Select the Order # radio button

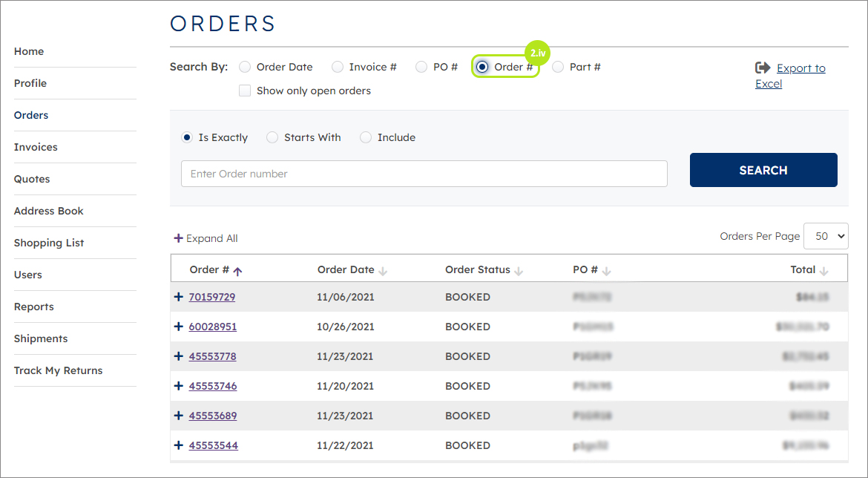pyautogui.click(x=482, y=67)
